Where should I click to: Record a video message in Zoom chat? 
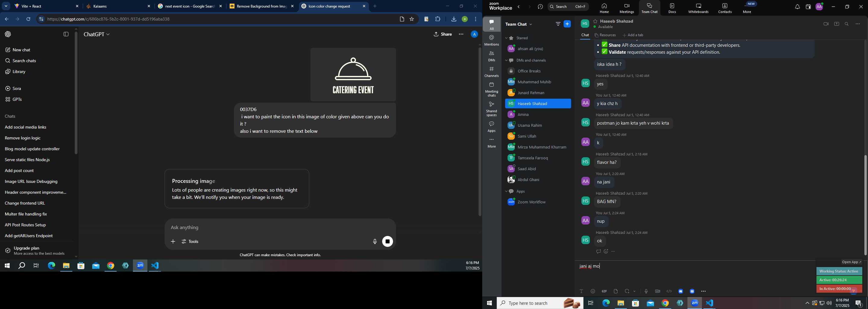657,291
